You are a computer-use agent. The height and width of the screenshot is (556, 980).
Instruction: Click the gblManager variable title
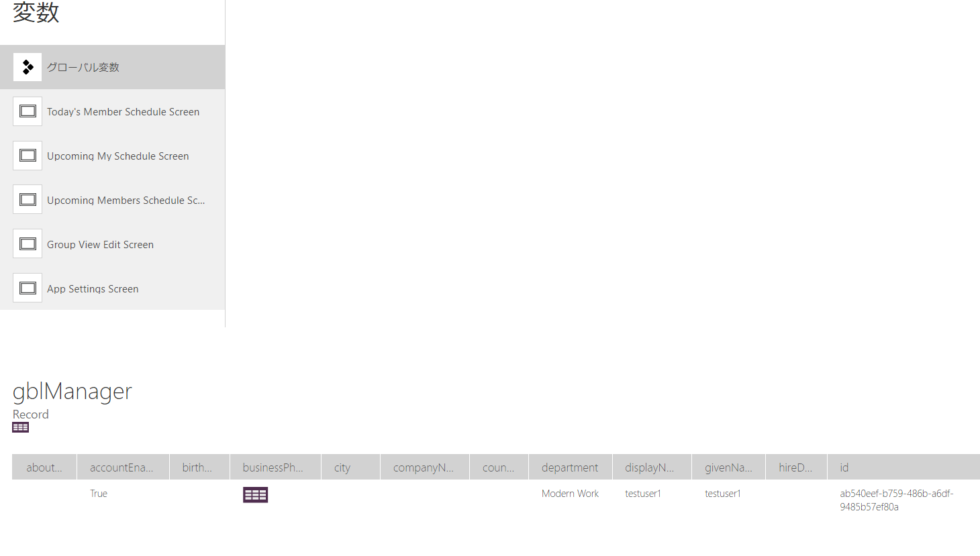(72, 391)
